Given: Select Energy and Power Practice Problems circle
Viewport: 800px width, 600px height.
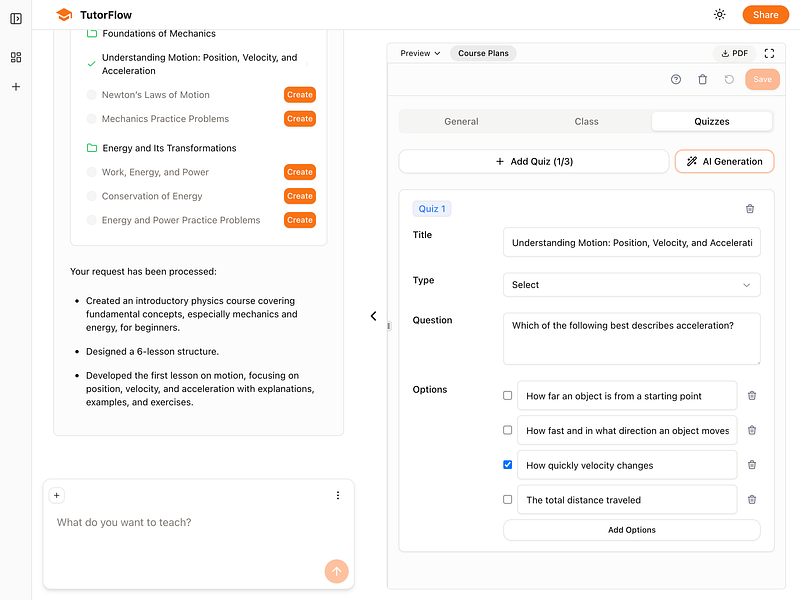Looking at the screenshot, I should click(x=91, y=220).
